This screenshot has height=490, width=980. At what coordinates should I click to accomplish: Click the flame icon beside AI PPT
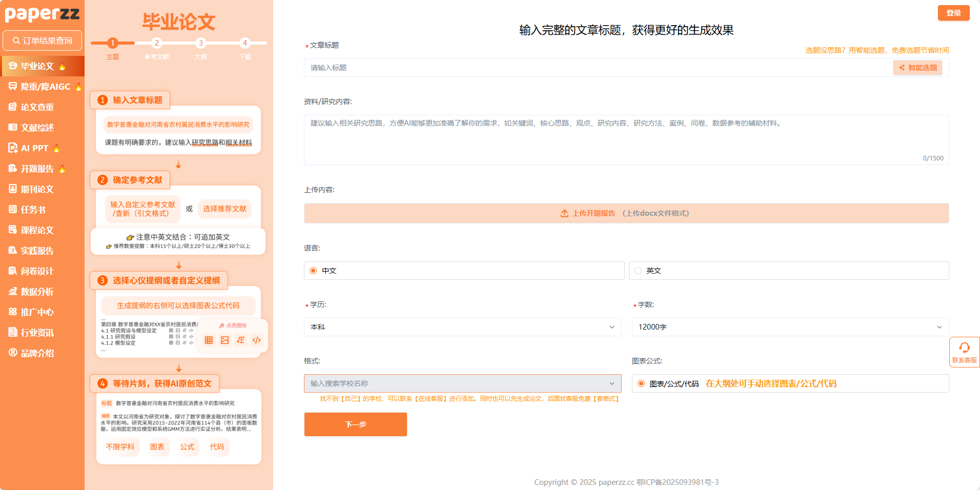(x=56, y=148)
